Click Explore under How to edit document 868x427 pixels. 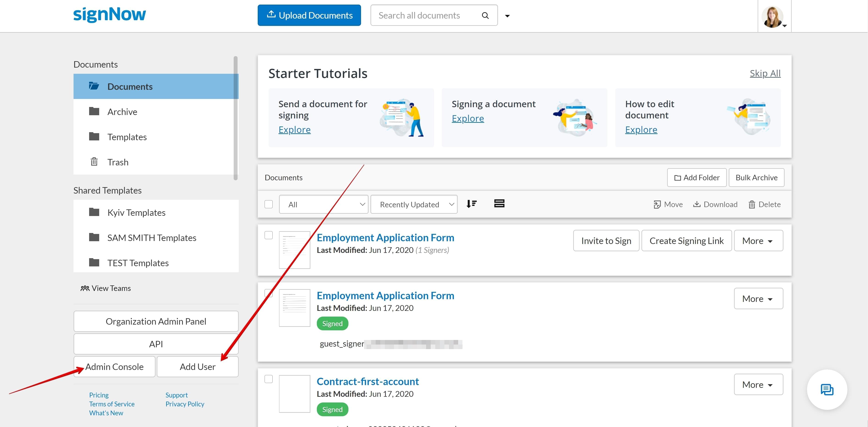point(641,129)
